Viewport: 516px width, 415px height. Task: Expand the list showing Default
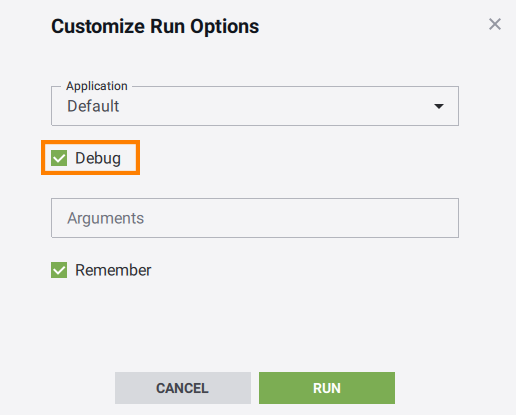click(x=255, y=106)
